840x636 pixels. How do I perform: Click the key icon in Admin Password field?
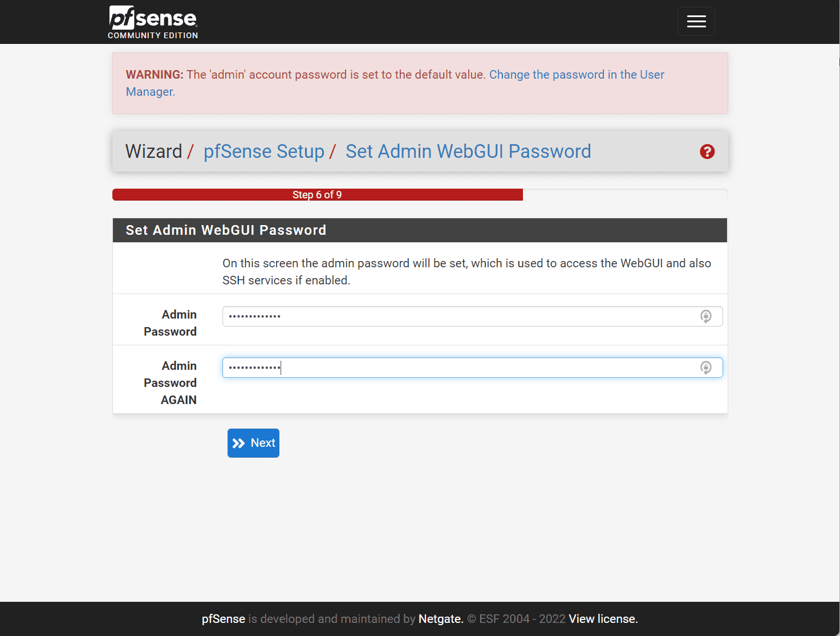pos(706,316)
